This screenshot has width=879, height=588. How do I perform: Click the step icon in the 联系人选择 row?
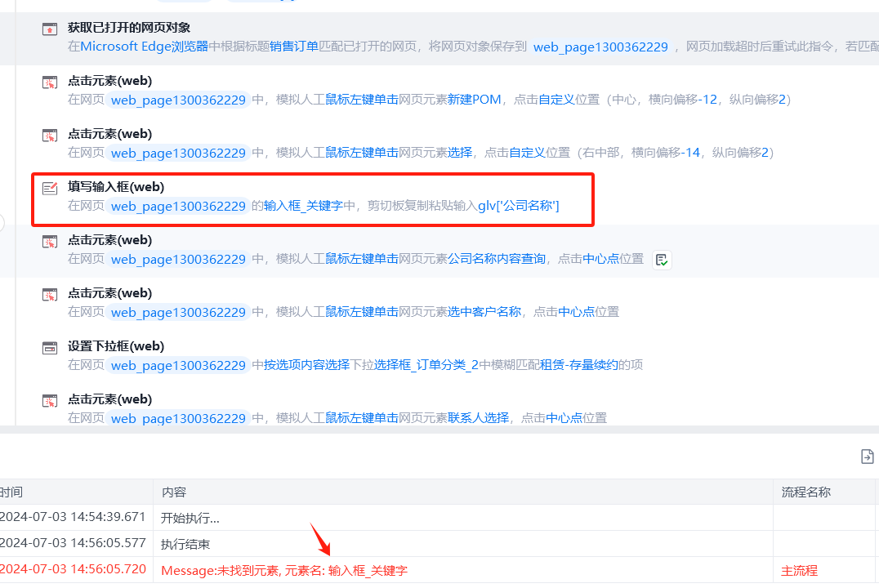click(50, 401)
